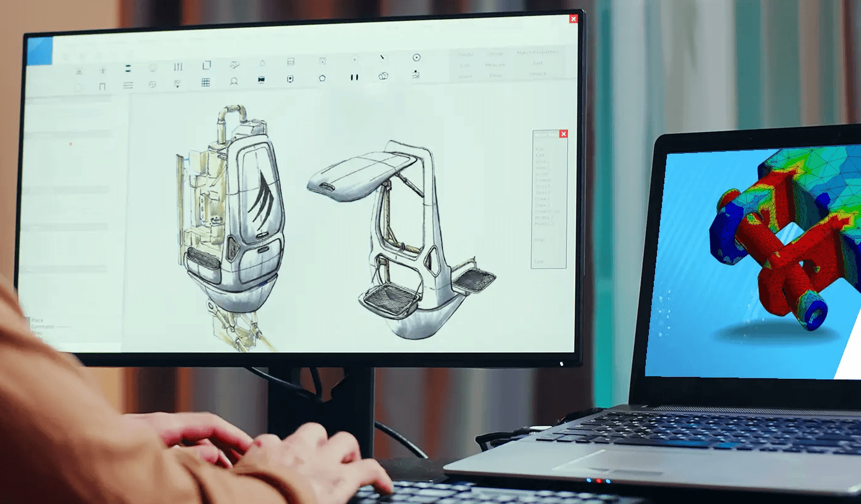Select the small page with dot icon
The width and height of the screenshot is (861, 504).
tap(290, 79)
